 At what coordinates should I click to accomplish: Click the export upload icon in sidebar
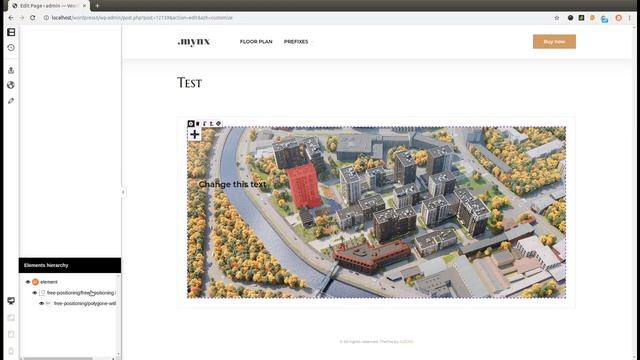11,70
